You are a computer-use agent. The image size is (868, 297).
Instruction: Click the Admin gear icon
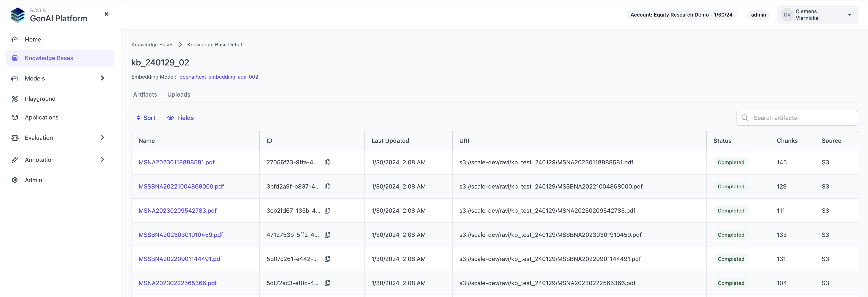tap(15, 180)
